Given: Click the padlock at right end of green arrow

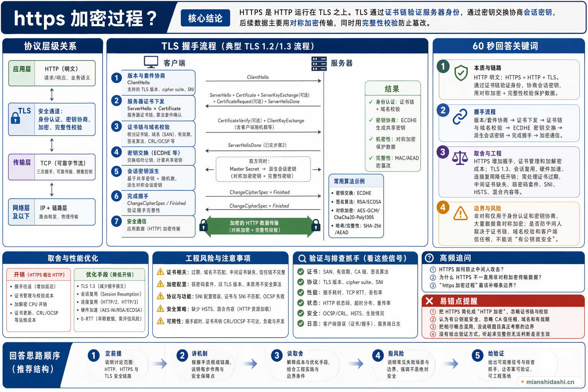Looking at the screenshot, I should tap(316, 225).
